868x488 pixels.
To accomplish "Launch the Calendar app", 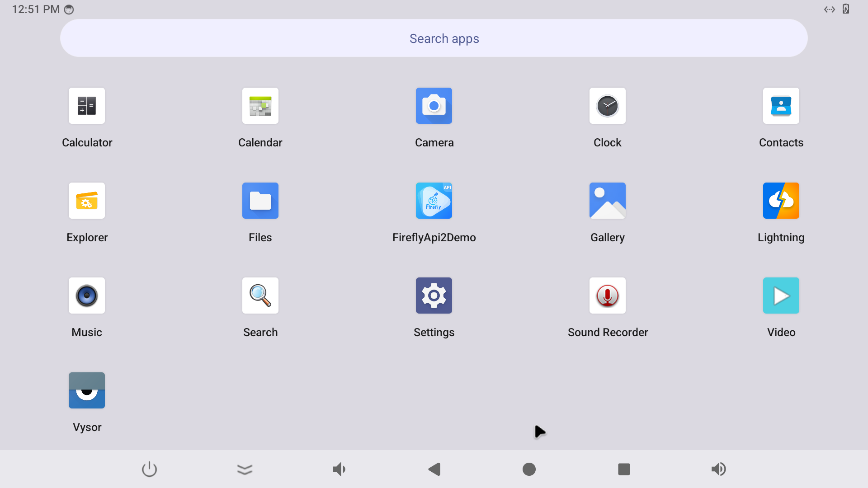I will click(x=260, y=106).
